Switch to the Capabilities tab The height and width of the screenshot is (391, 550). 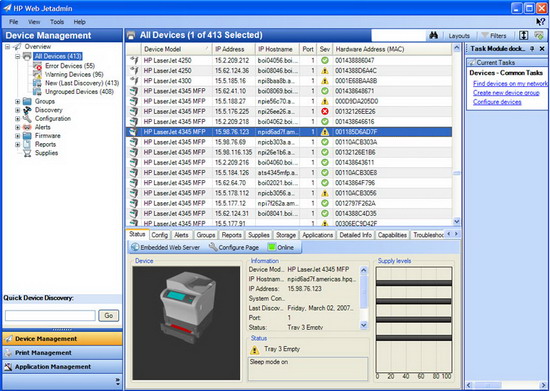pyautogui.click(x=392, y=235)
